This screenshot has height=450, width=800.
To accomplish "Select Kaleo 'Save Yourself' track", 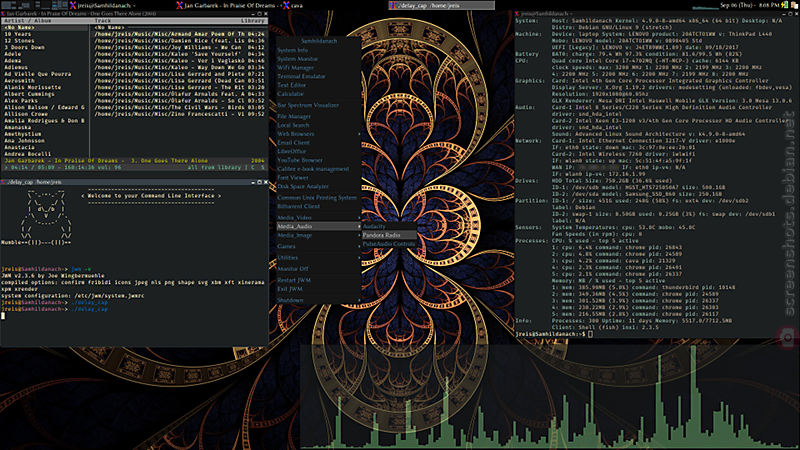I will click(179, 54).
